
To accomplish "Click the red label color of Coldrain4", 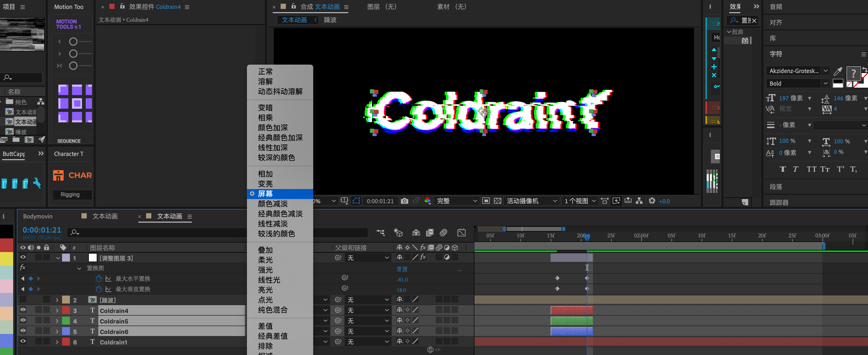I will point(66,310).
